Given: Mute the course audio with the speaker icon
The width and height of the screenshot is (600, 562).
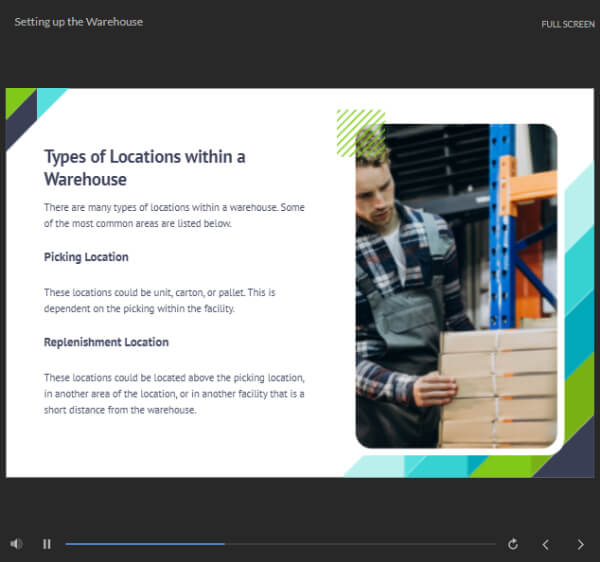Looking at the screenshot, I should click(x=16, y=544).
